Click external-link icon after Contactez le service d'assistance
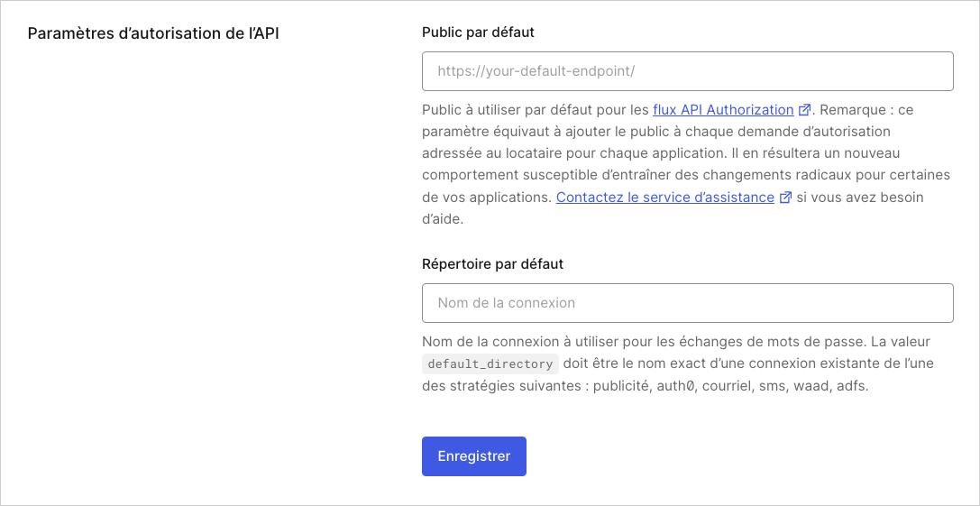The height and width of the screenshot is (506, 980). (785, 198)
